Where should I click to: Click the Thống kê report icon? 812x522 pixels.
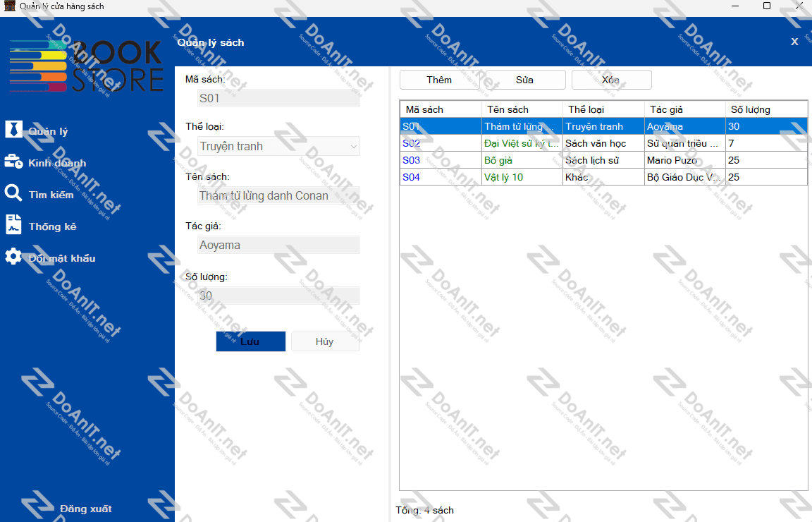pos(13,225)
